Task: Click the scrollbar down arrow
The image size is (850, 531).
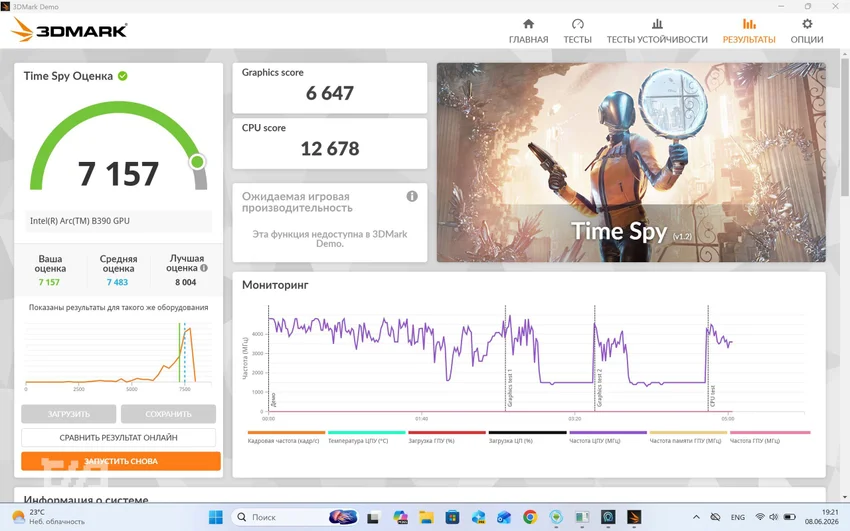Action: click(x=845, y=497)
